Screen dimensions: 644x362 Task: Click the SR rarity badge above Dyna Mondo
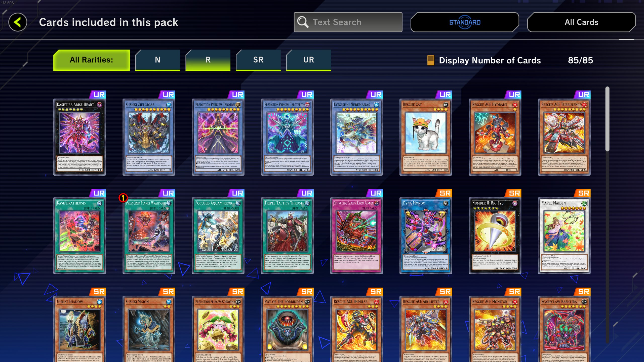445,193
